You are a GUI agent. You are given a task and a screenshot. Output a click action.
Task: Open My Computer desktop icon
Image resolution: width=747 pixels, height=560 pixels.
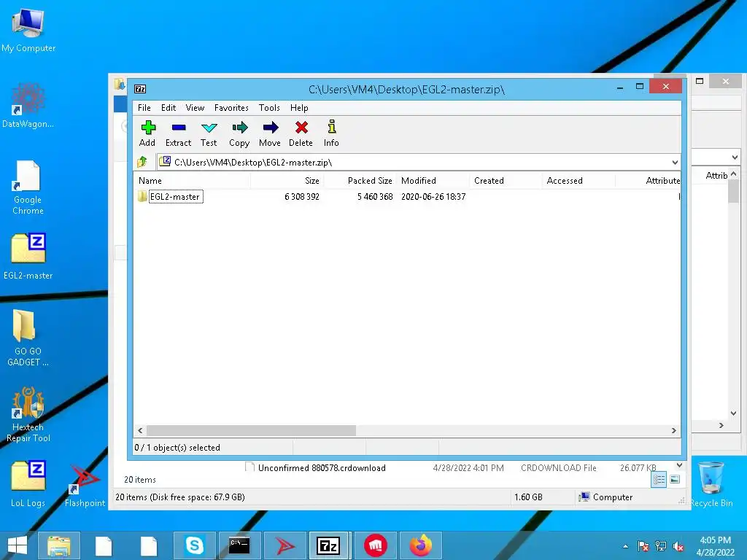point(28,31)
